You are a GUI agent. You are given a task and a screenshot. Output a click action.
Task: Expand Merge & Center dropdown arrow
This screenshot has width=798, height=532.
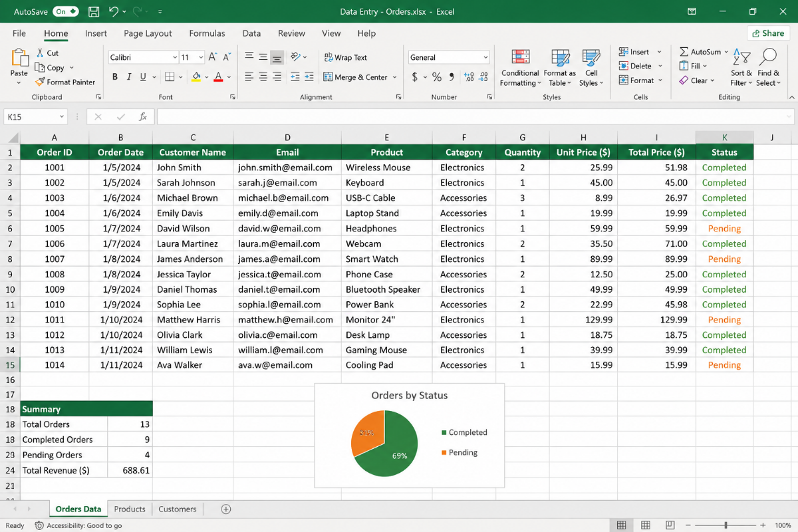(x=395, y=77)
